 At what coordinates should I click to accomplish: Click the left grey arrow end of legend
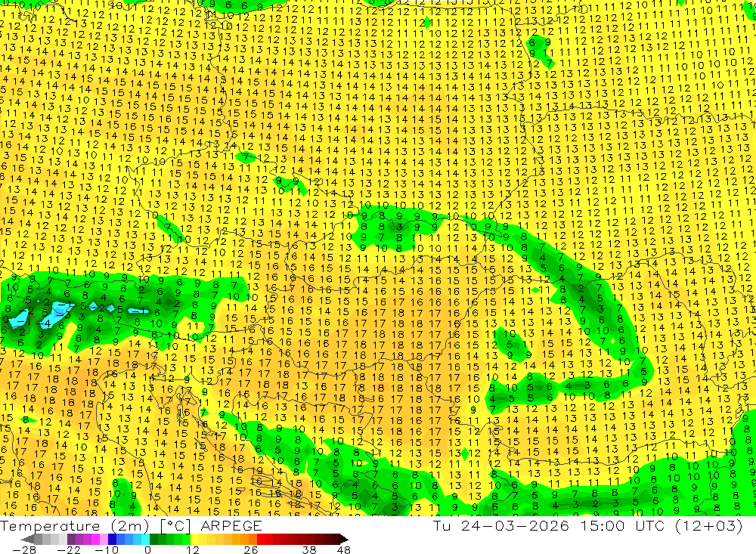coord(27,539)
